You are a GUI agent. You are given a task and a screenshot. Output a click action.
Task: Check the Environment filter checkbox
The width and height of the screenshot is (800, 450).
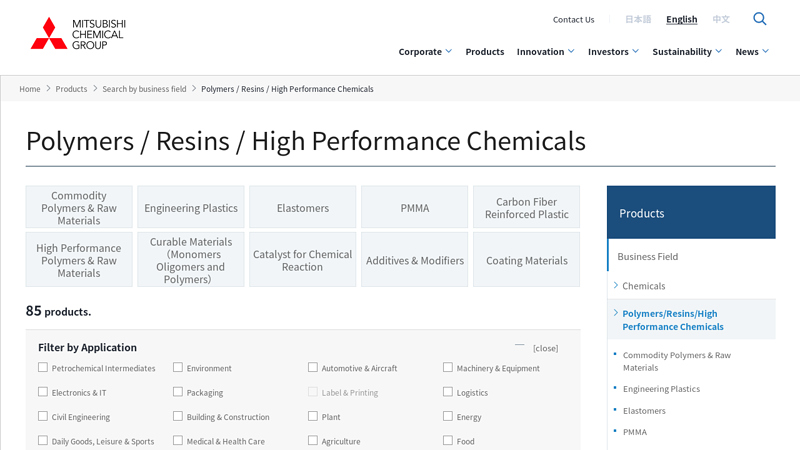click(x=178, y=367)
